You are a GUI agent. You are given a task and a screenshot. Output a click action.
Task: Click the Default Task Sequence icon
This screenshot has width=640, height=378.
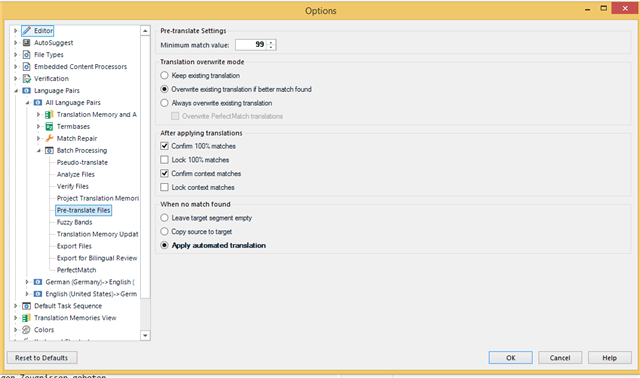27,306
